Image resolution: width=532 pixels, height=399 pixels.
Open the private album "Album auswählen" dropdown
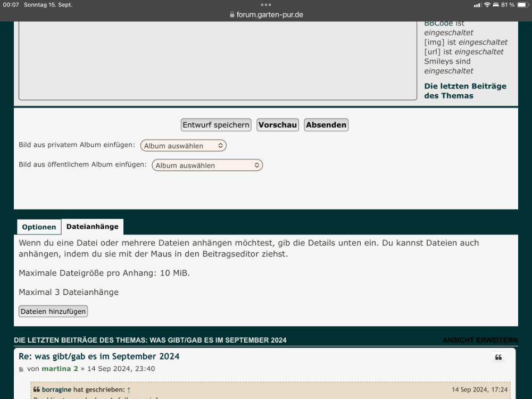coord(184,146)
